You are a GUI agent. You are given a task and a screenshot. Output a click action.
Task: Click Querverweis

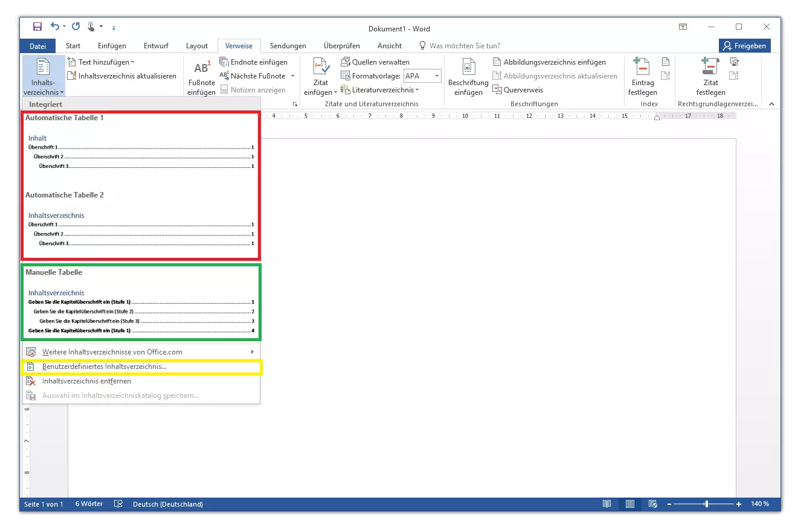(518, 90)
